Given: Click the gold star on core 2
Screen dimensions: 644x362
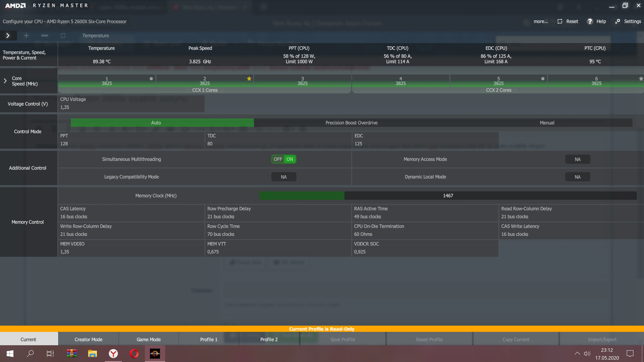Looking at the screenshot, I should pyautogui.click(x=249, y=79).
